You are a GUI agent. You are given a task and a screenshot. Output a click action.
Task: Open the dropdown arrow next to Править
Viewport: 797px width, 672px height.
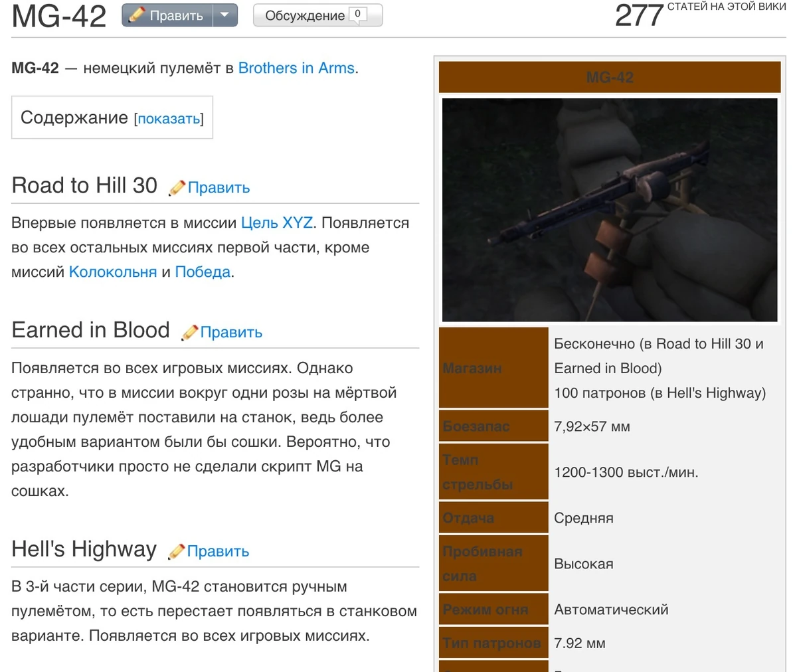(224, 15)
